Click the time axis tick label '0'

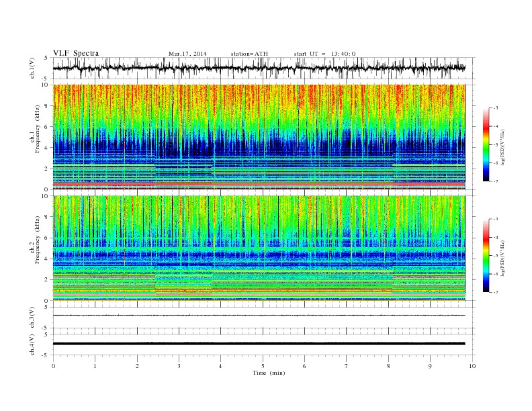click(x=53, y=366)
